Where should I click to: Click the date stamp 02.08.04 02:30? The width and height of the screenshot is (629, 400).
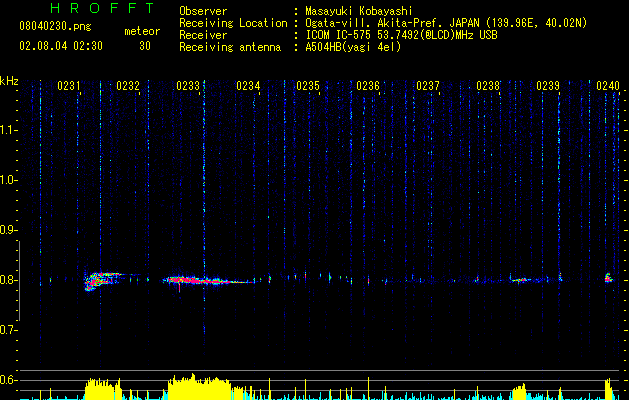(61, 46)
